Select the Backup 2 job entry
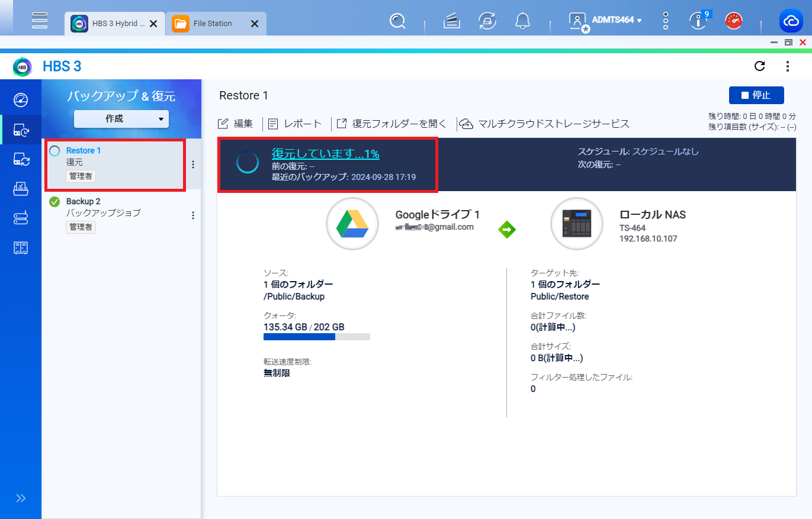 [121, 215]
